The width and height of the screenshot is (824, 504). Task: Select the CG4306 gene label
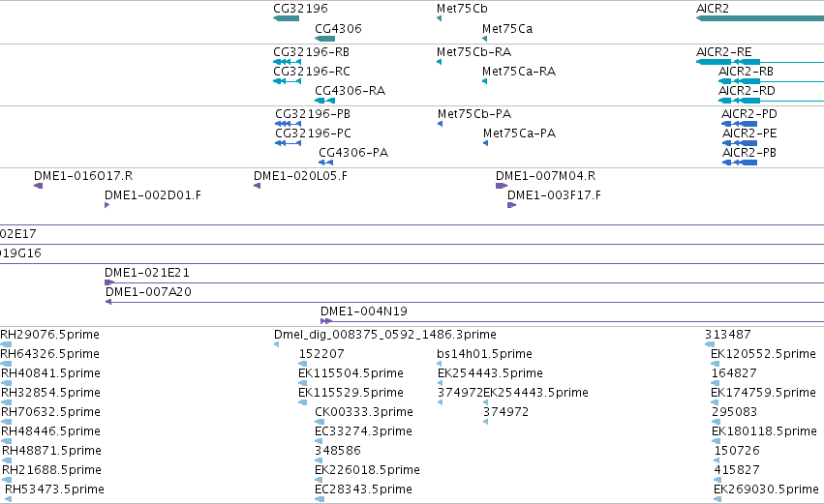[x=338, y=28]
